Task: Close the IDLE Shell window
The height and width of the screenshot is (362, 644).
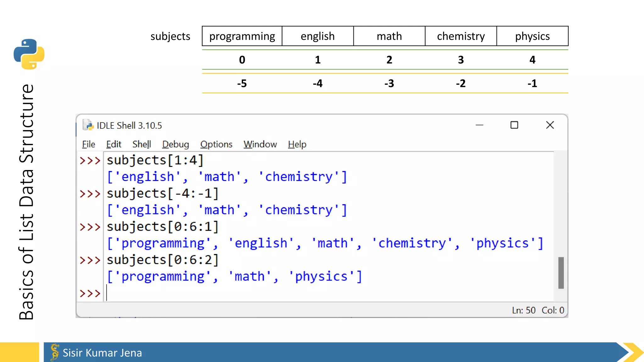Action: [550, 125]
